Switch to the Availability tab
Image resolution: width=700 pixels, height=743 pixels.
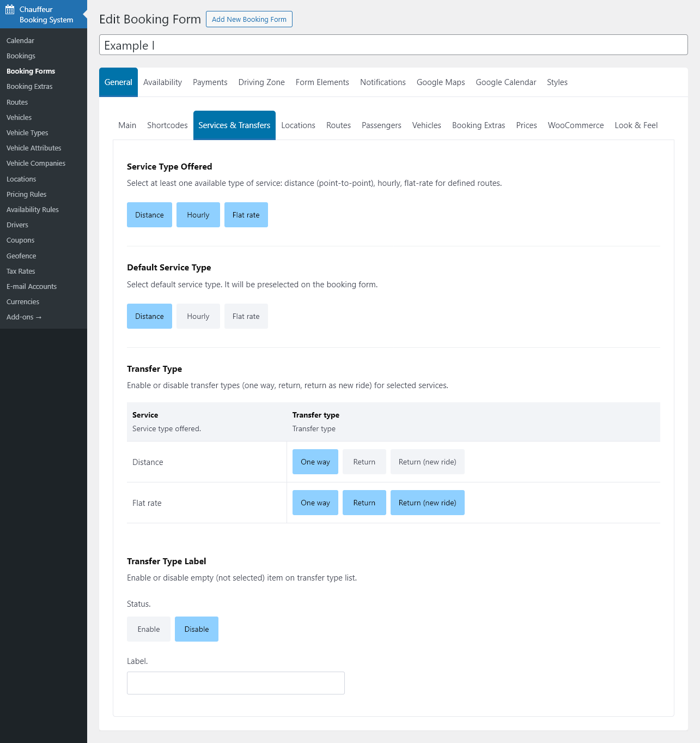[x=162, y=82]
